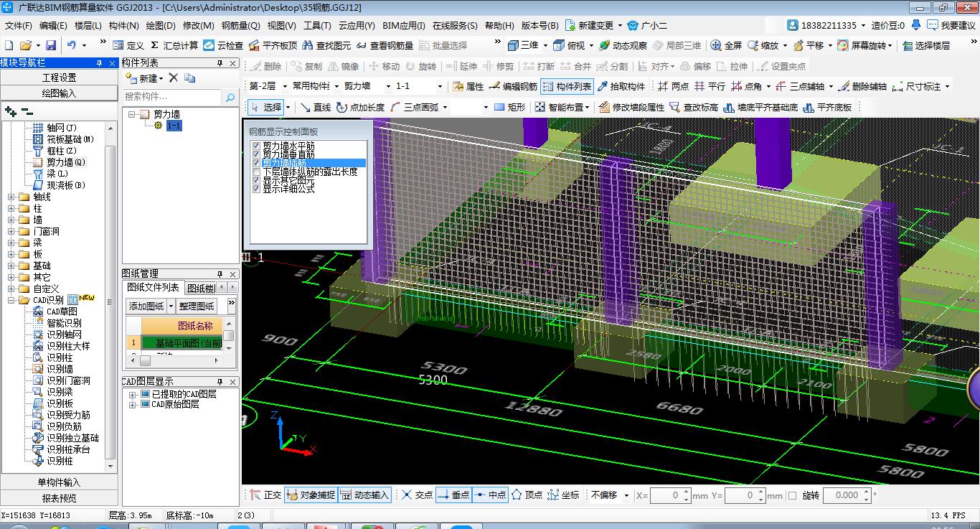Open 查找图元 find element tool
The height and width of the screenshot is (529, 980).
327,45
